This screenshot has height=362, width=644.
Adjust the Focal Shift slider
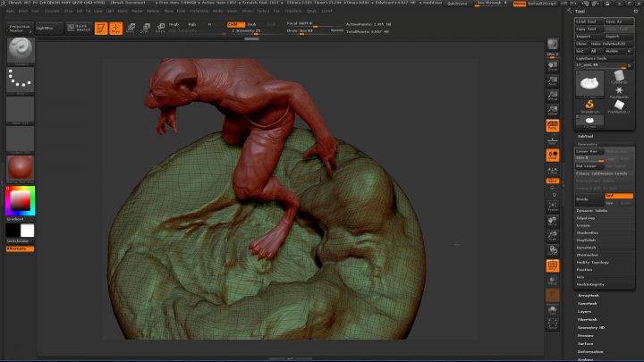click(x=315, y=24)
